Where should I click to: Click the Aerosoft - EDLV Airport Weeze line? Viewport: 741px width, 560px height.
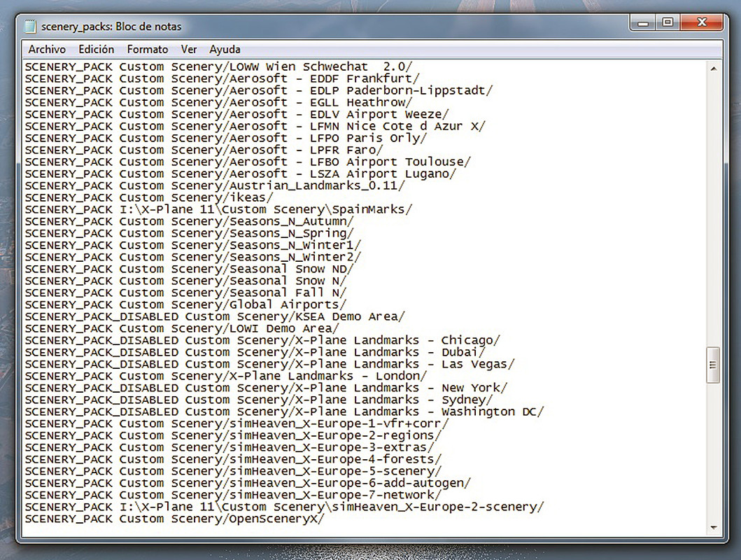237,114
